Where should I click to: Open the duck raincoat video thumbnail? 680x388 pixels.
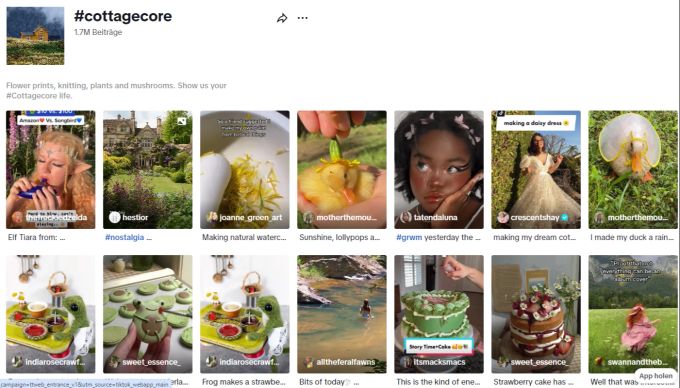(633, 170)
